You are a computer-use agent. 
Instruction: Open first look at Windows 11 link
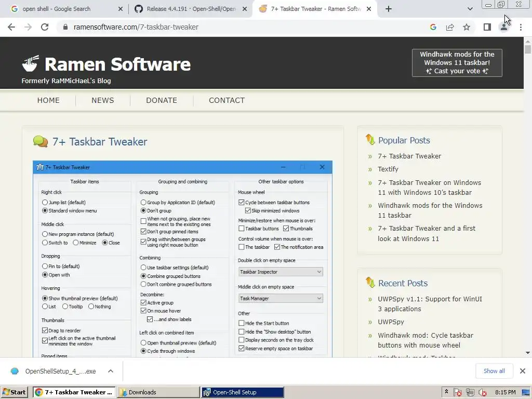(x=427, y=233)
